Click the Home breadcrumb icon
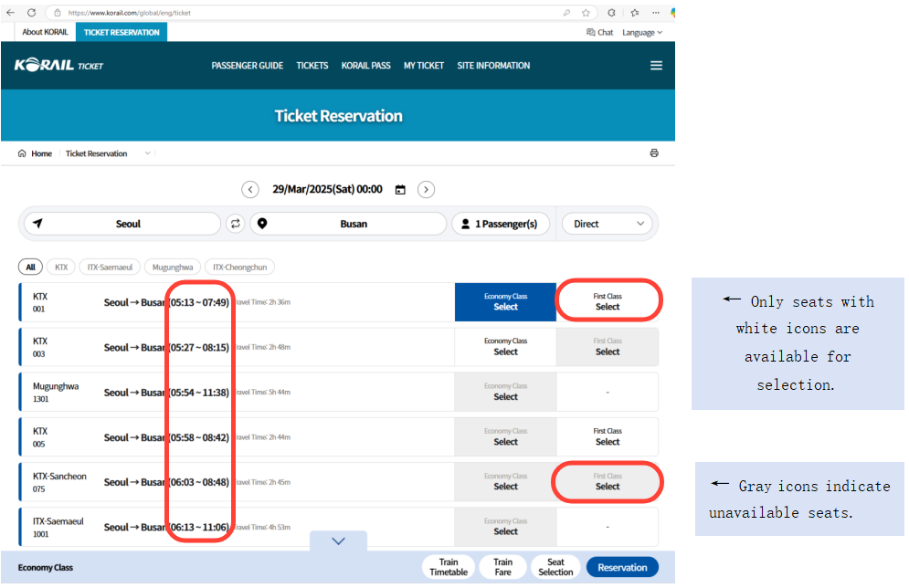Viewport: 909px width, 588px height. [22, 153]
